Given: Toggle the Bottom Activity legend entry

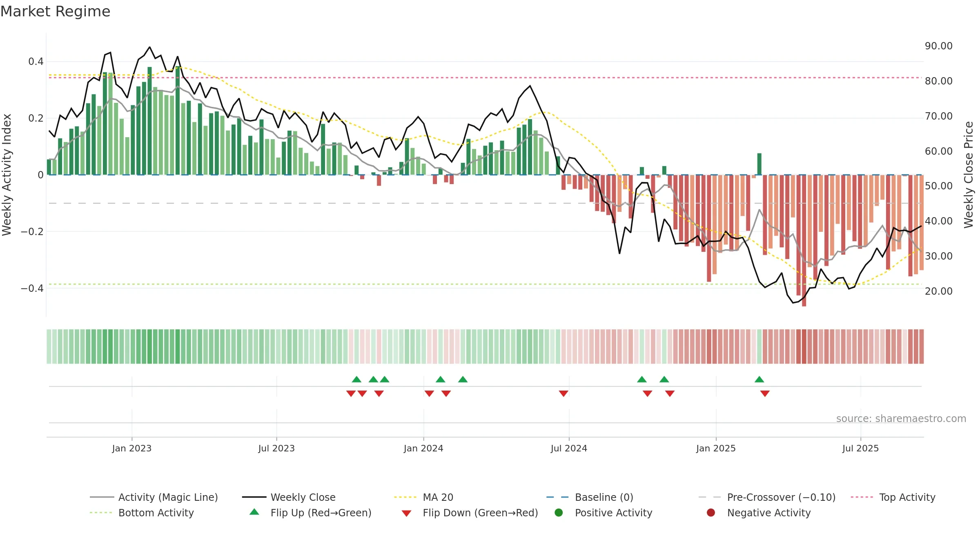Looking at the screenshot, I should [142, 513].
